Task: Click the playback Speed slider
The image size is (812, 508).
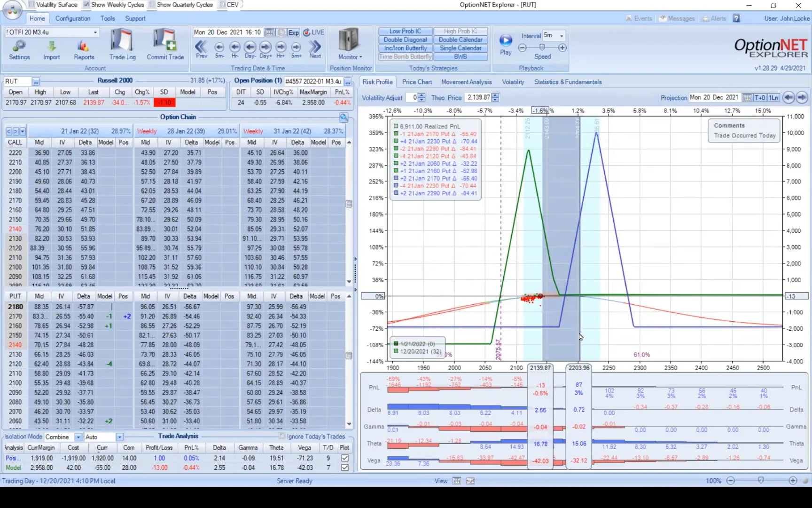Action: click(x=542, y=48)
